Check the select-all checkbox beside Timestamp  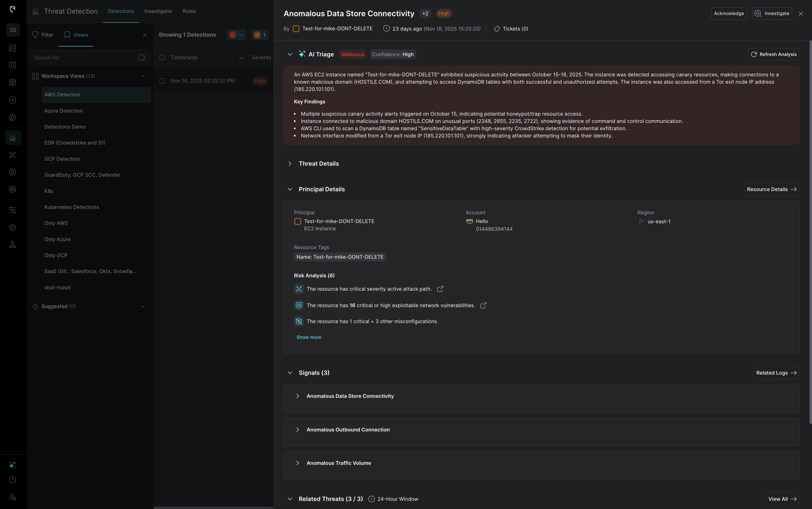click(x=162, y=58)
